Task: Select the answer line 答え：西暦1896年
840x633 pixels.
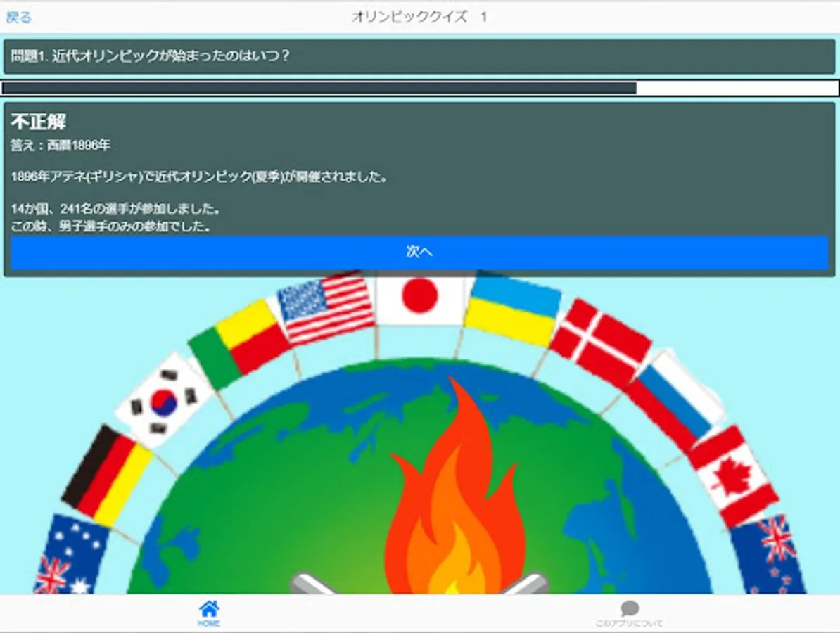Action: coord(61,145)
